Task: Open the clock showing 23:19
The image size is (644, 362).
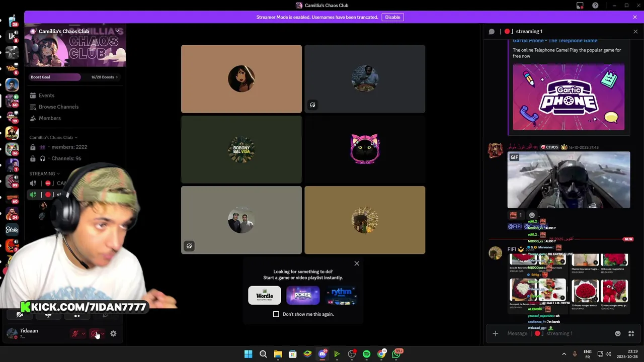Action: click(x=628, y=354)
